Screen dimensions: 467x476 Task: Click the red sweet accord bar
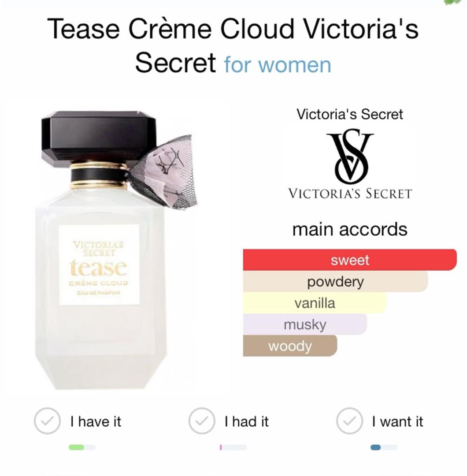[349, 260]
